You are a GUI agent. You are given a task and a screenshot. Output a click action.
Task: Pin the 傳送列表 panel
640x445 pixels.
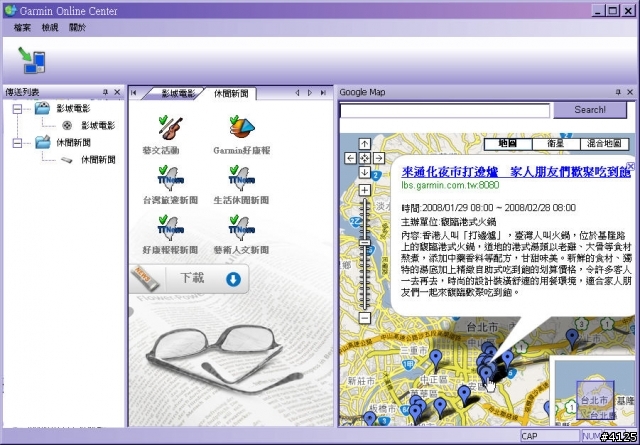coord(105,92)
